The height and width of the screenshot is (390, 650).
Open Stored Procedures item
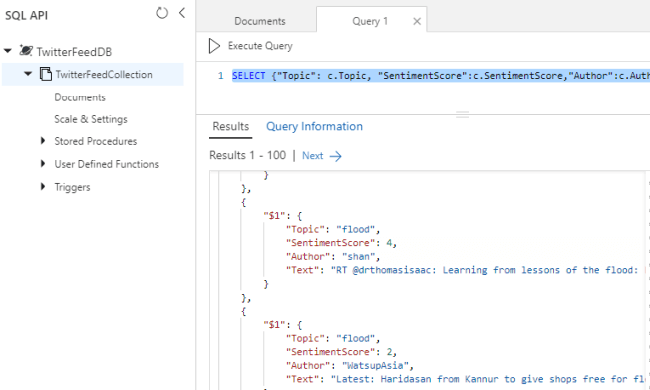click(96, 141)
